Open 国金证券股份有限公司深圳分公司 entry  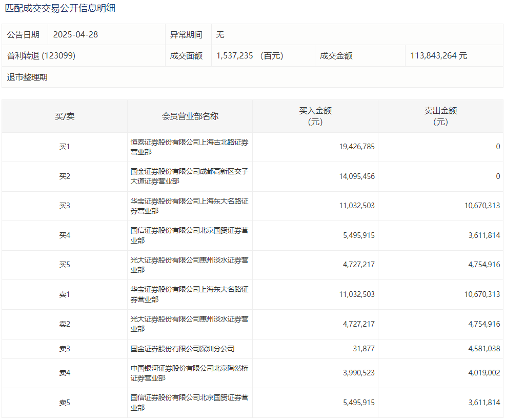183,349
